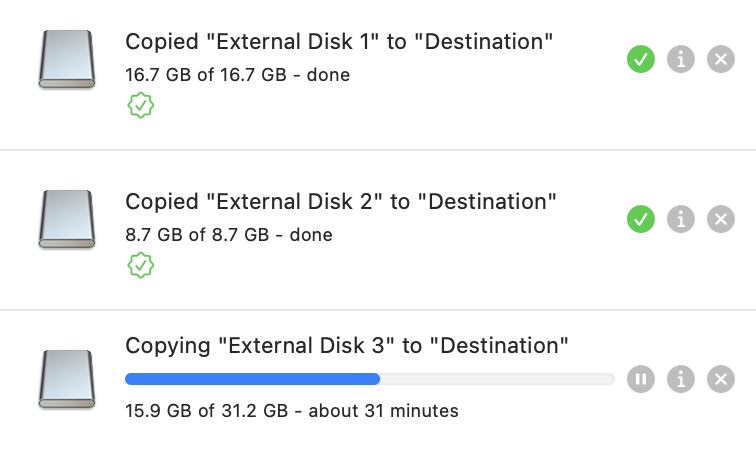Click verified badge under External Disk 2
This screenshot has height=468, width=756.
pyautogui.click(x=141, y=265)
